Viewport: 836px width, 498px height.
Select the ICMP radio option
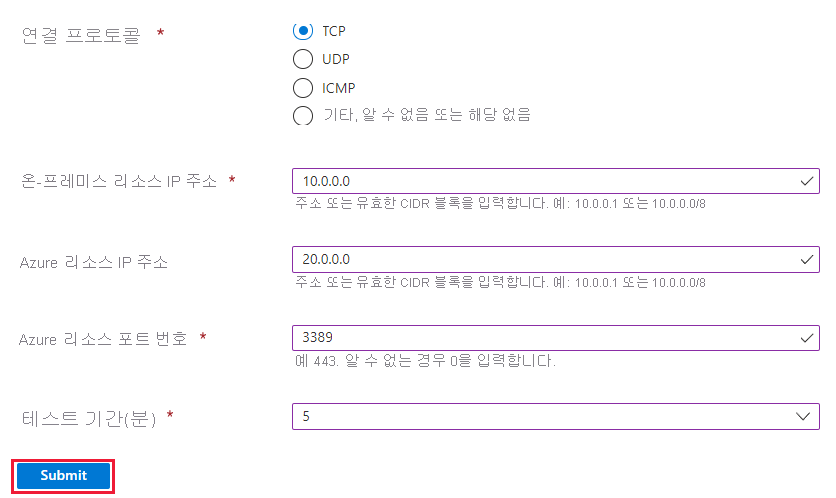[303, 88]
